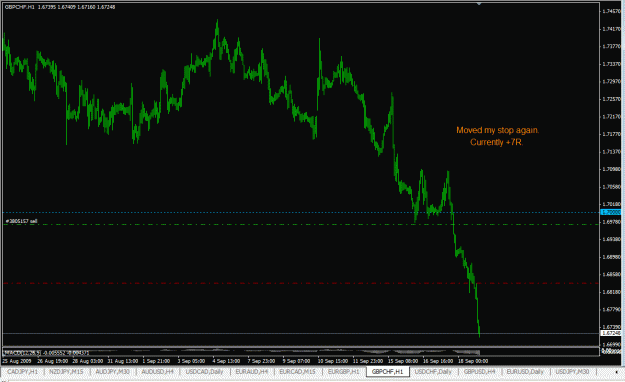
Task: Click the GBPCHF,H1 quote header text
Action: point(60,7)
